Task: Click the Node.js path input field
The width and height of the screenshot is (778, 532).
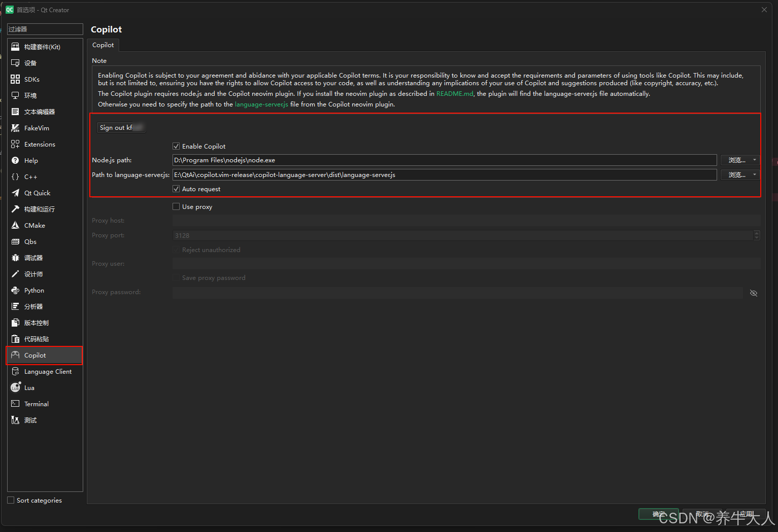Action: coord(445,160)
